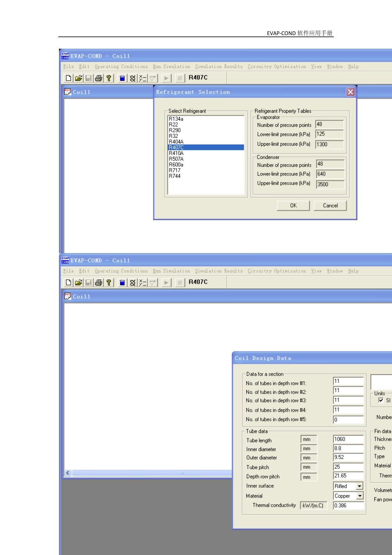Click Save diskette icon in upper window toolbar
Viewport: 392px width, 555px height.
pyautogui.click(x=88, y=78)
